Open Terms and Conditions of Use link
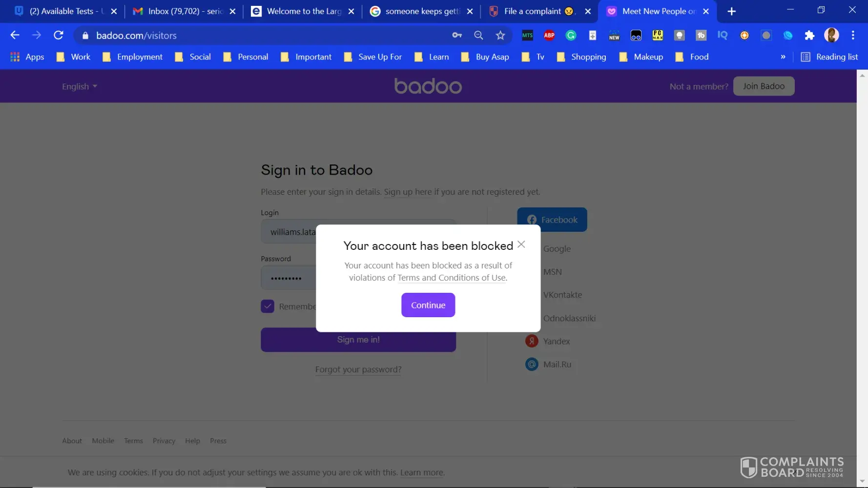The width and height of the screenshot is (868, 488). tap(452, 278)
